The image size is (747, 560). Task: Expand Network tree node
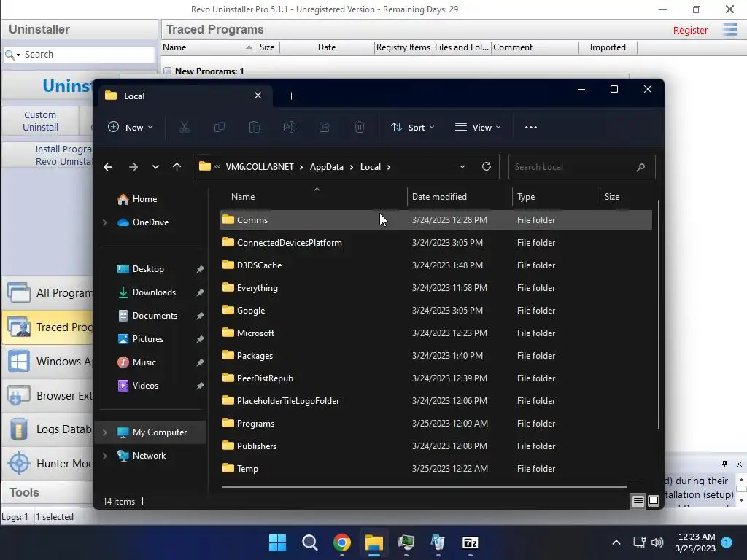[x=105, y=456]
